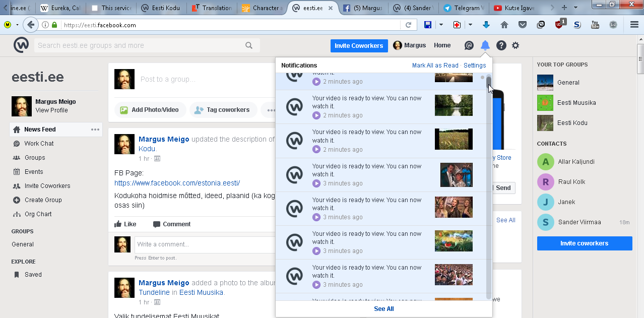
Task: Open the facebook.com/estonia.eesti link
Action: [x=177, y=183]
